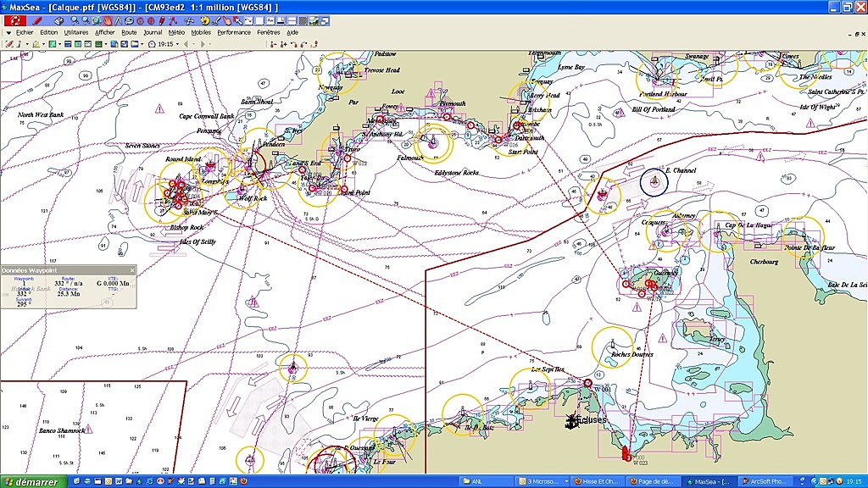This screenshot has height=488, width=868.
Task: Select the Aa text annotation tool
Action: tap(270, 21)
